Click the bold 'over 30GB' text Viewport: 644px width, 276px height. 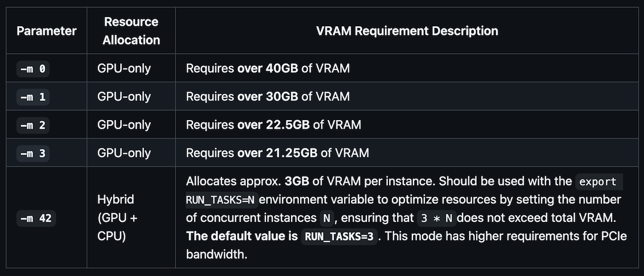267,96
